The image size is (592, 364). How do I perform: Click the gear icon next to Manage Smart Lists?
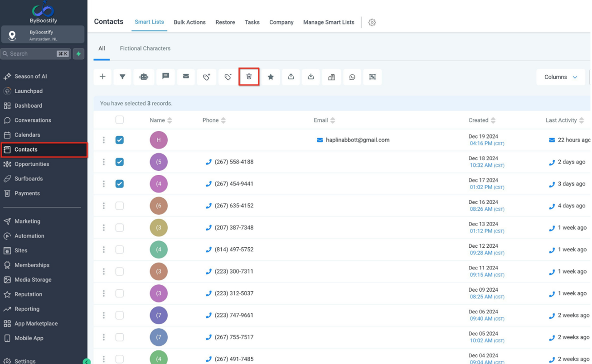point(372,22)
